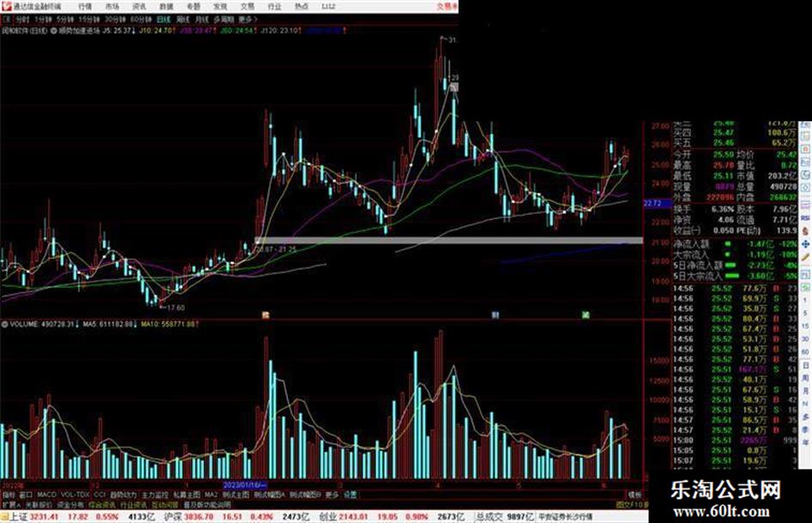
Task: Expand 更多 period options in top bar
Action: pyautogui.click(x=247, y=20)
